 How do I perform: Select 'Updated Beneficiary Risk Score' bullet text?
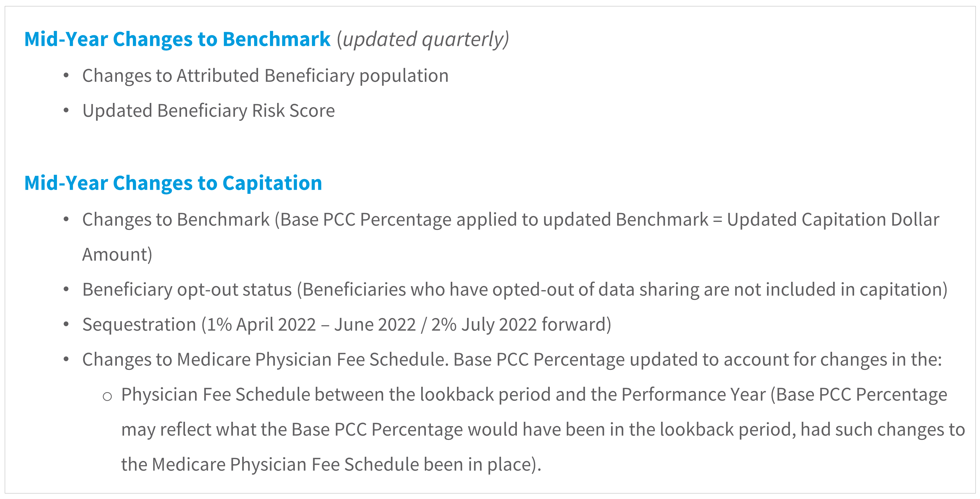[x=209, y=111]
